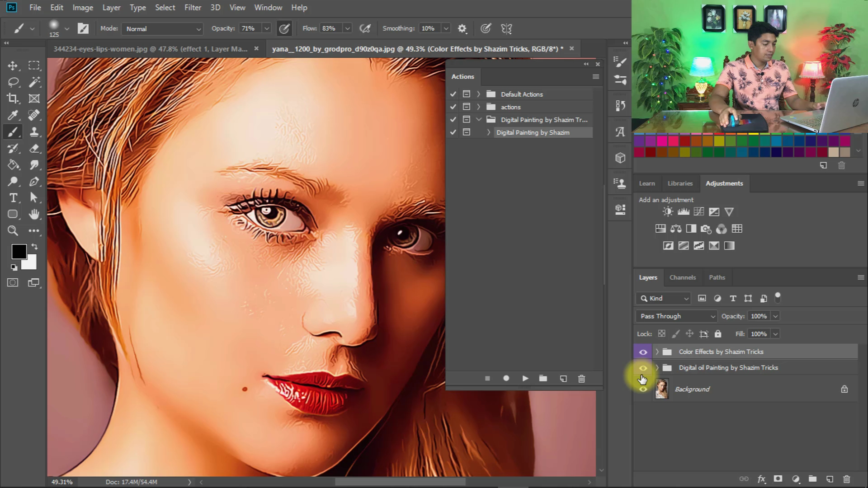
Task: Select the Move tool
Action: point(13,66)
